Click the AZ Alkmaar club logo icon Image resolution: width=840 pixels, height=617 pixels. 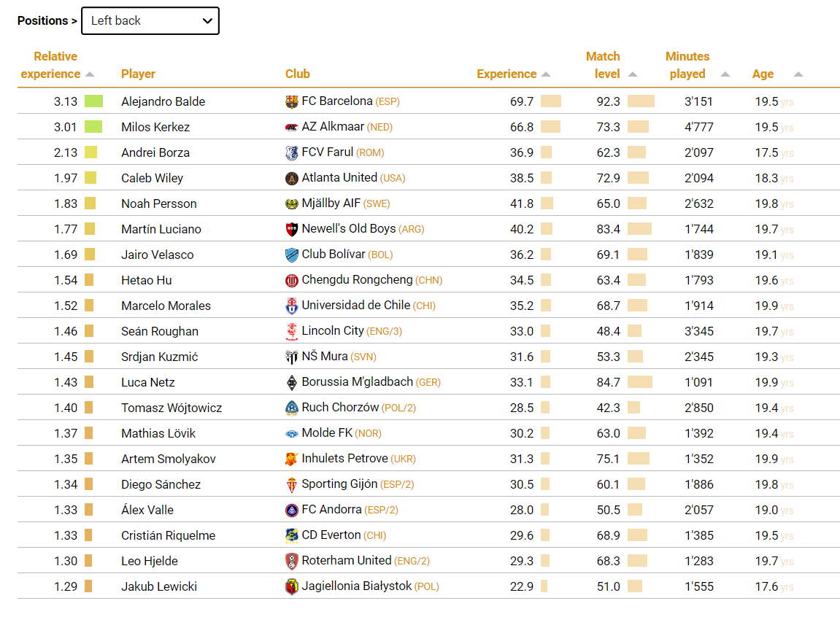(292, 128)
